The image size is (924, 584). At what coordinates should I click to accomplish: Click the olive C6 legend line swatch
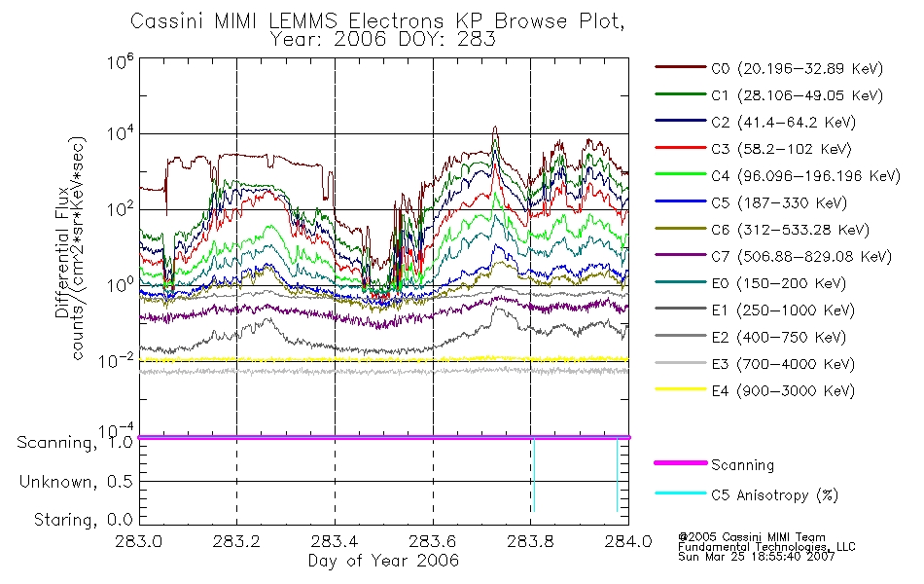(681, 228)
